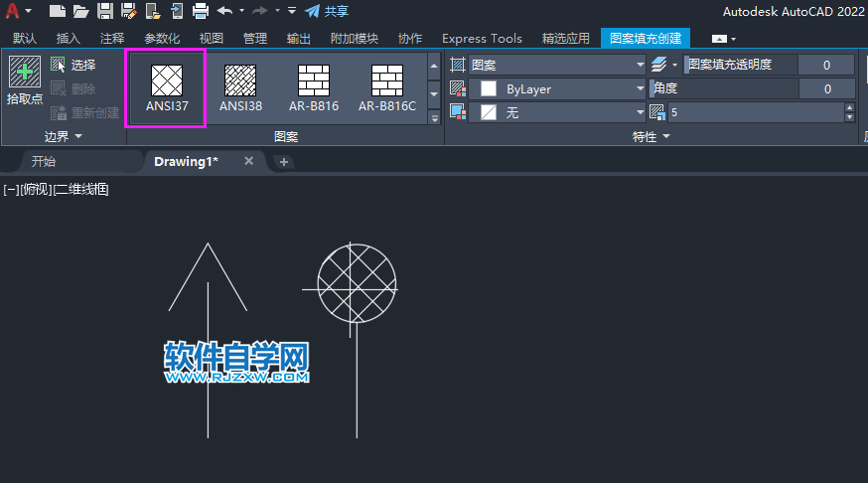Screen dimensions: 868x483
Task: Click the hatch layer override icon
Action: click(658, 65)
